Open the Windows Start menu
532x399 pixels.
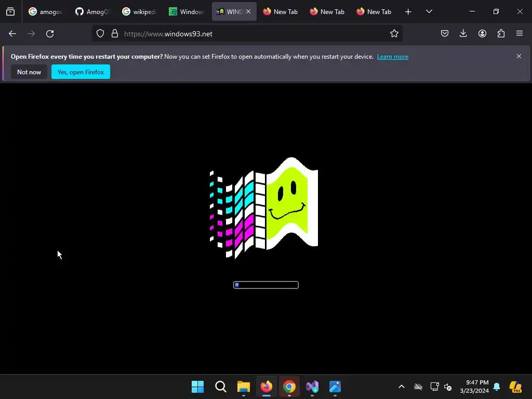198,387
